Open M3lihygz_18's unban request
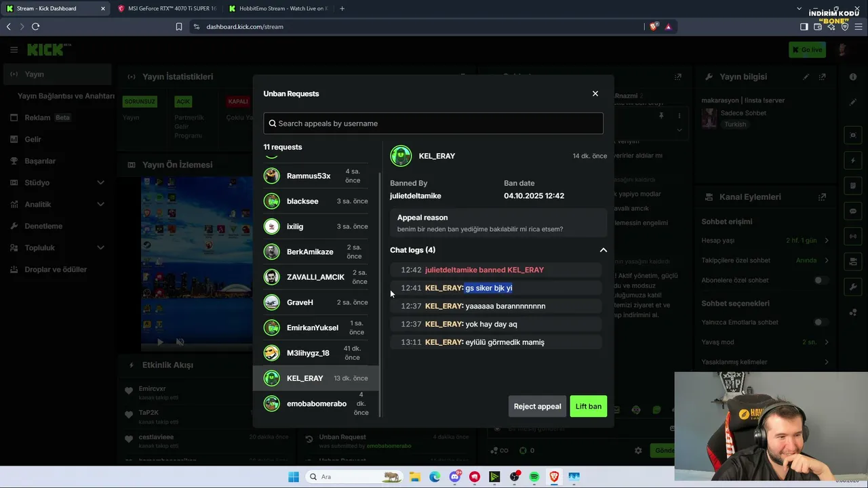 [316, 352]
